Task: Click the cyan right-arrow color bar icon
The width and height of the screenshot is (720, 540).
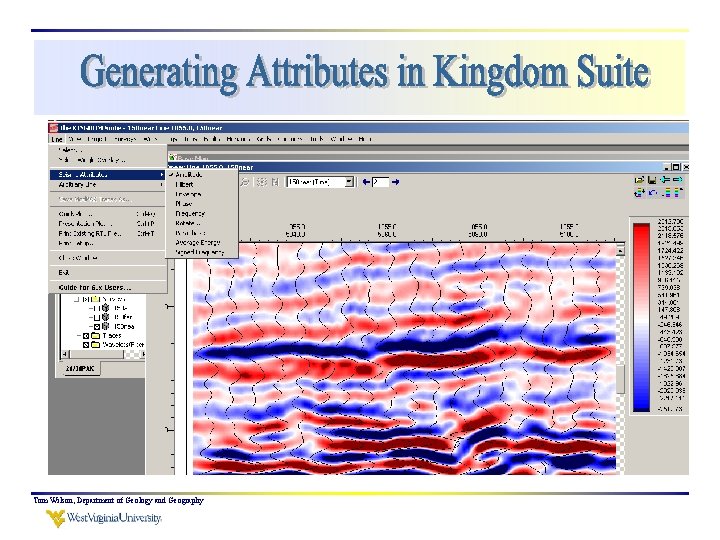Action: tap(677, 180)
